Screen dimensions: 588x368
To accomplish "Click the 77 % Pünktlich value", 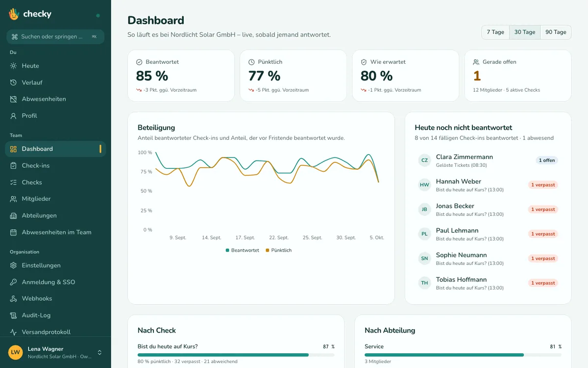I will [264, 76].
